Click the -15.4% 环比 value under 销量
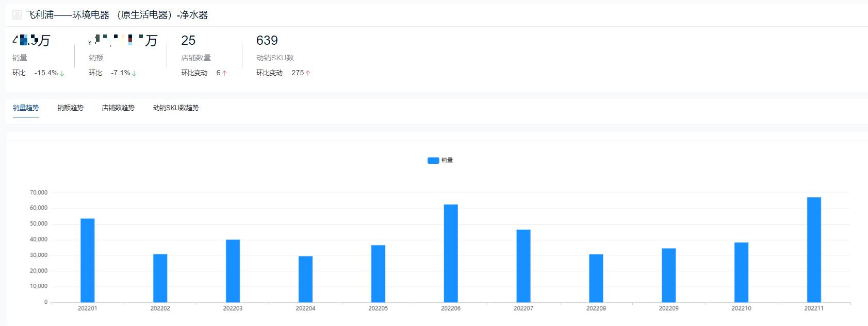 pyautogui.click(x=46, y=73)
